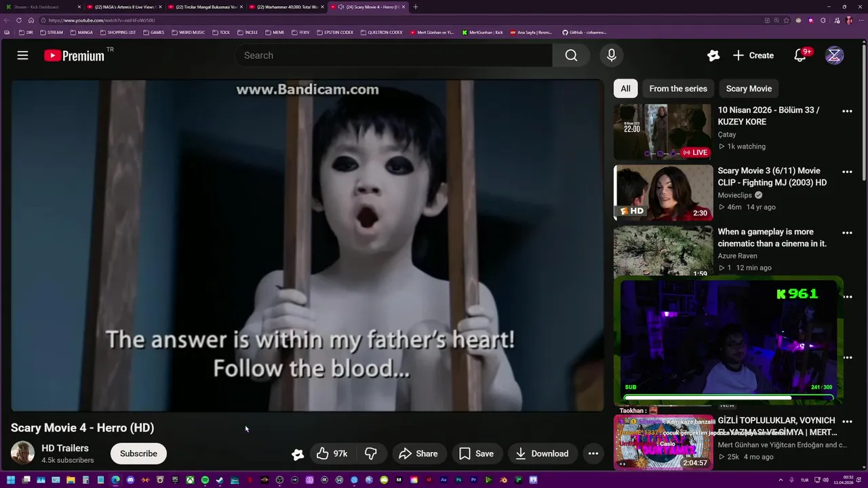Open WEIRD MUSIC bookmarks folder
The height and width of the screenshot is (488, 868).
point(188,32)
